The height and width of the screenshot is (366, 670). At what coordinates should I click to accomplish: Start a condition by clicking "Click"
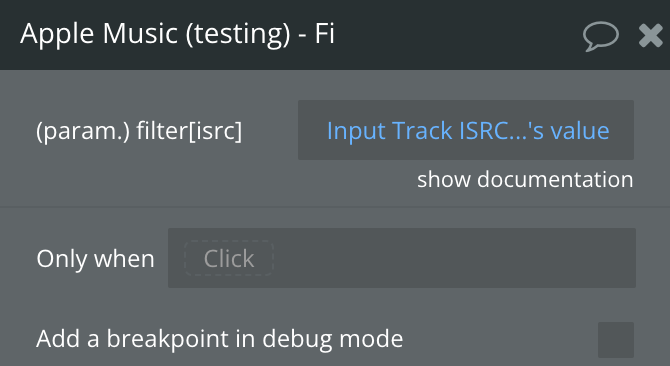click(229, 258)
